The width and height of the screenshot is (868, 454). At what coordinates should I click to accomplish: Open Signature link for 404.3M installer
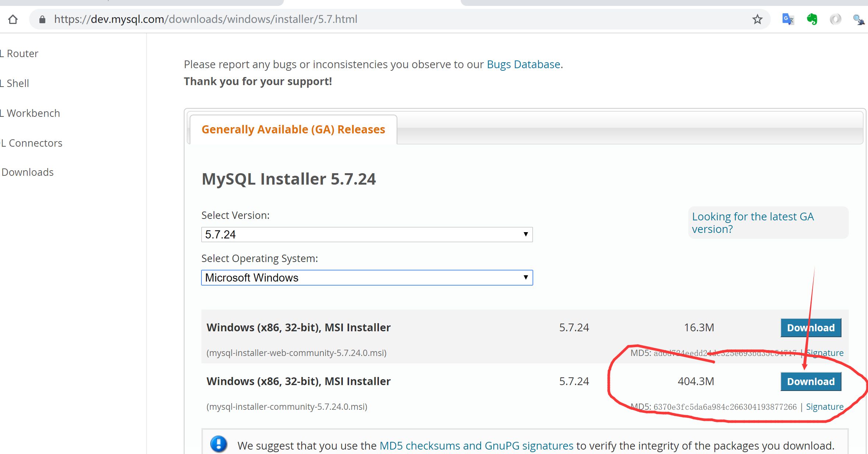[x=825, y=406]
